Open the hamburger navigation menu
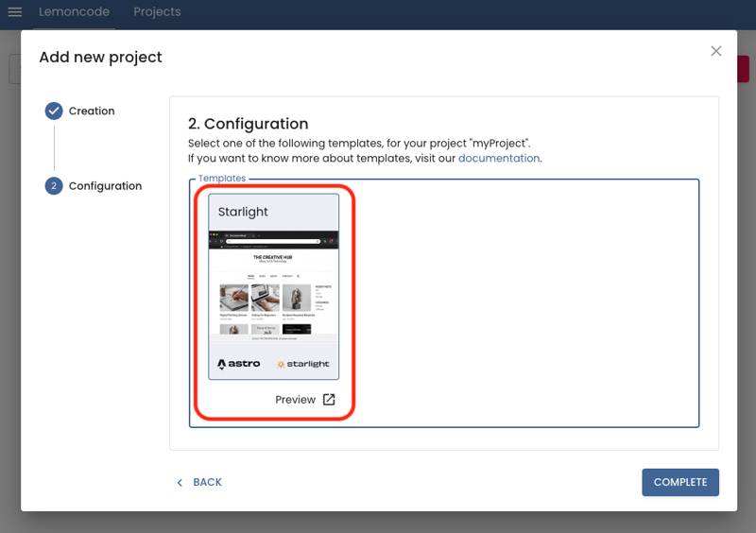The width and height of the screenshot is (756, 533). [x=15, y=12]
